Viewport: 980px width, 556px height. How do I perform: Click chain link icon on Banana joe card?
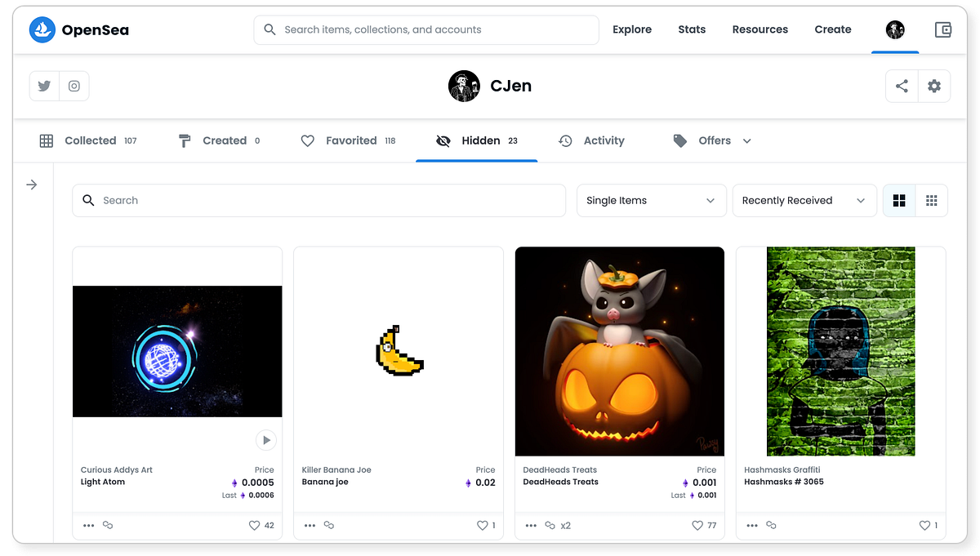(x=329, y=525)
